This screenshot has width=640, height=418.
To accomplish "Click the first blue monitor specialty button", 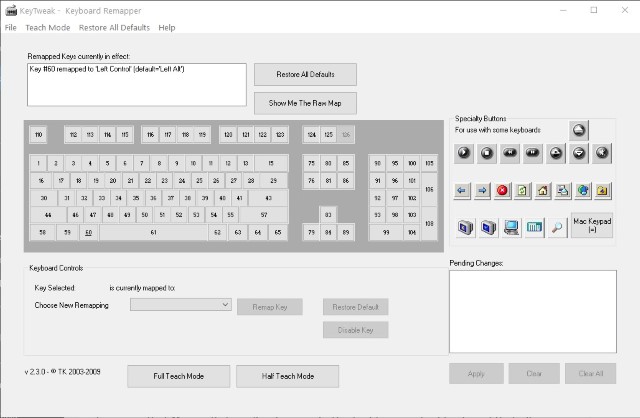I will click(466, 227).
